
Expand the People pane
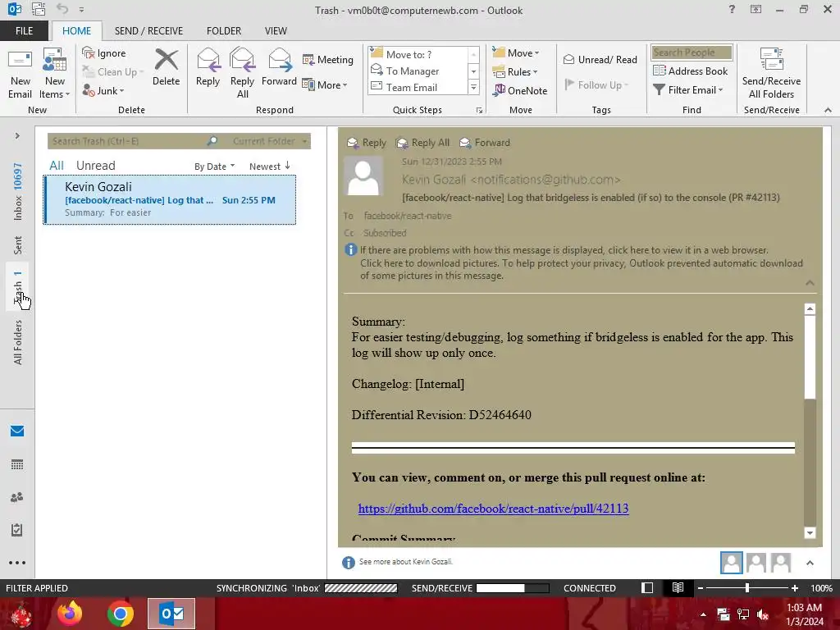pyautogui.click(x=810, y=563)
